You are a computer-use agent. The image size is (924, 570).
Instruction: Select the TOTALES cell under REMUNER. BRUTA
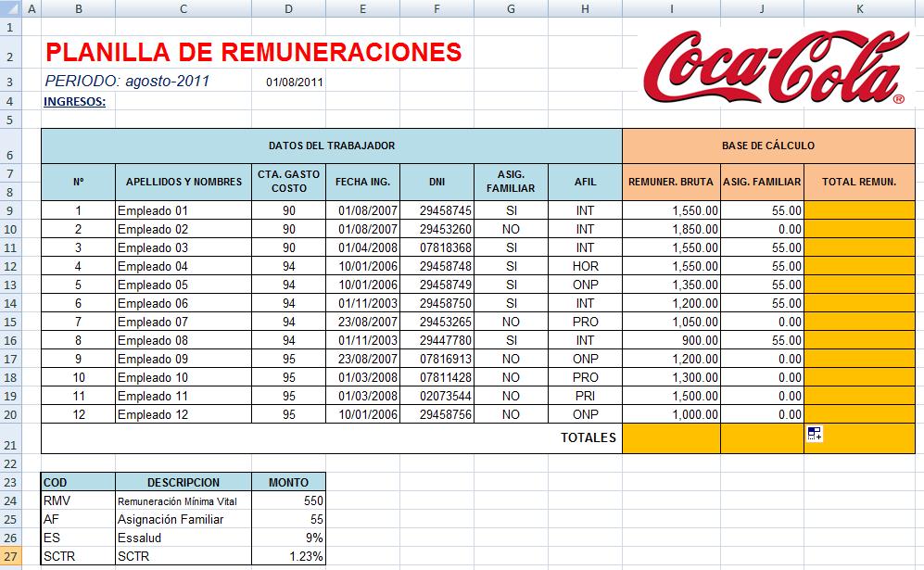(671, 438)
